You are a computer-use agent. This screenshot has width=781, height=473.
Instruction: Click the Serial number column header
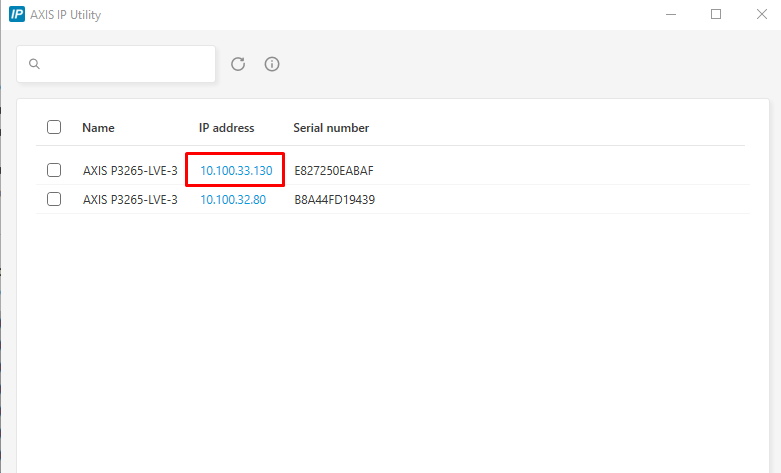(x=331, y=128)
